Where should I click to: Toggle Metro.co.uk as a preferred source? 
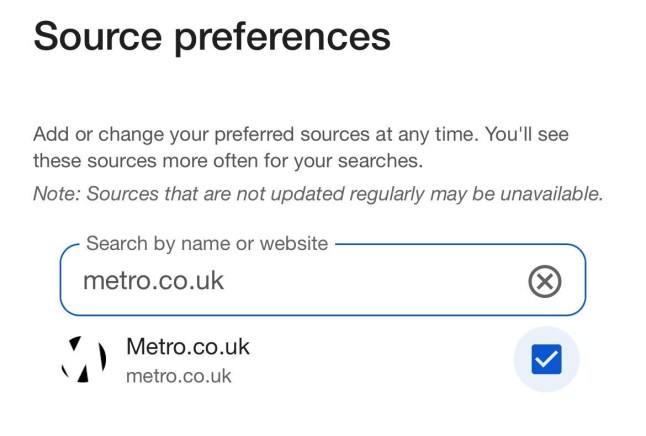click(546, 360)
